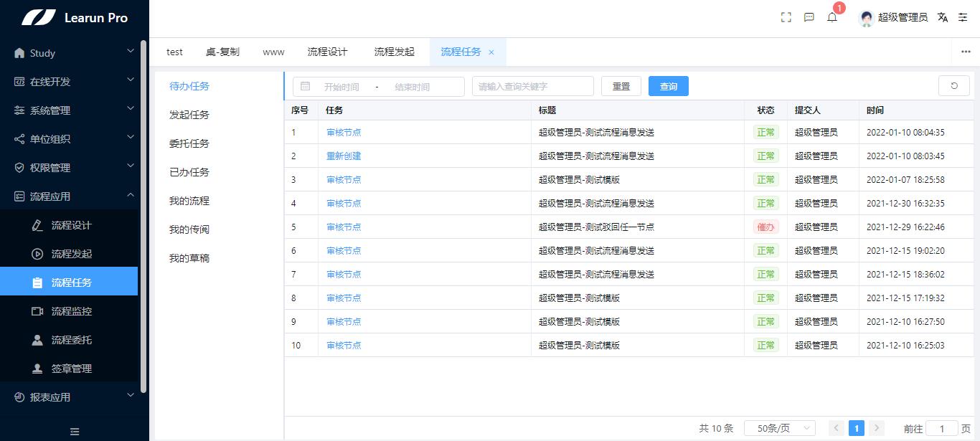Open the 50条/页 page size dropdown
Screen dimensions: 980x441
point(779,427)
